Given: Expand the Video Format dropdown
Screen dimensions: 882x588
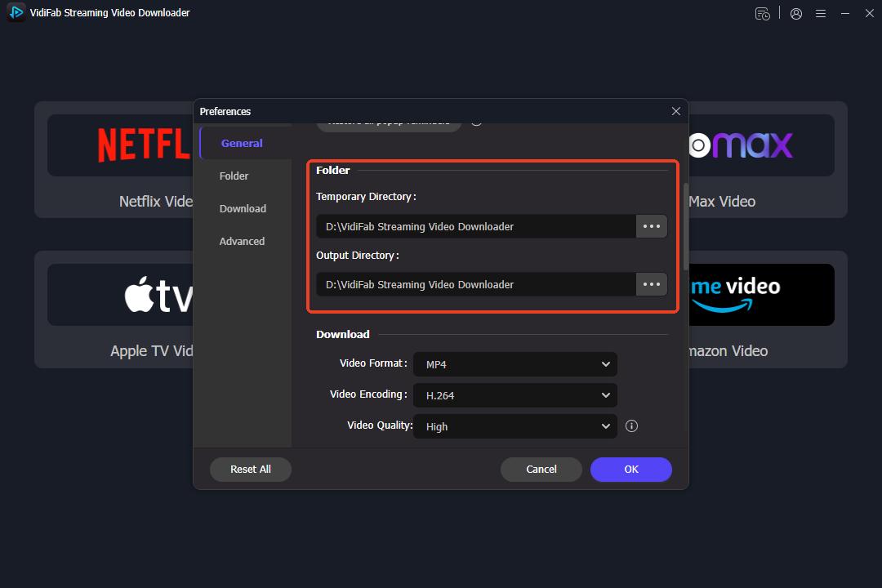Looking at the screenshot, I should (x=515, y=364).
